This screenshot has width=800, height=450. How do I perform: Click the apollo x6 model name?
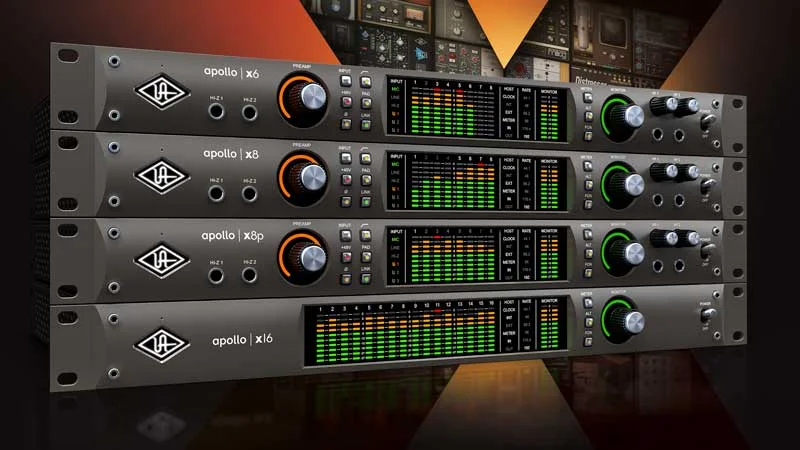pyautogui.click(x=231, y=72)
